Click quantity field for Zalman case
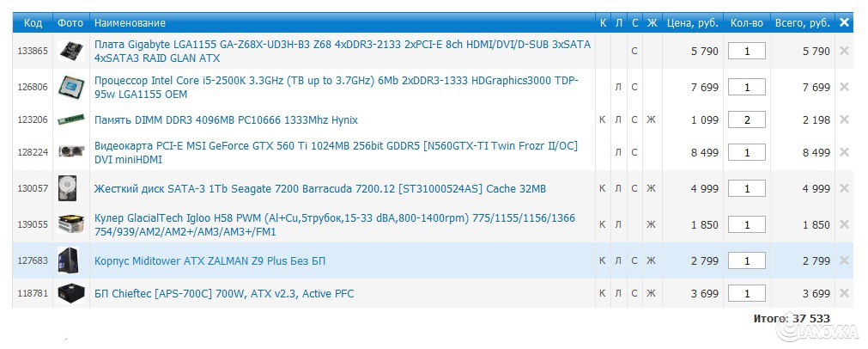 click(x=747, y=260)
